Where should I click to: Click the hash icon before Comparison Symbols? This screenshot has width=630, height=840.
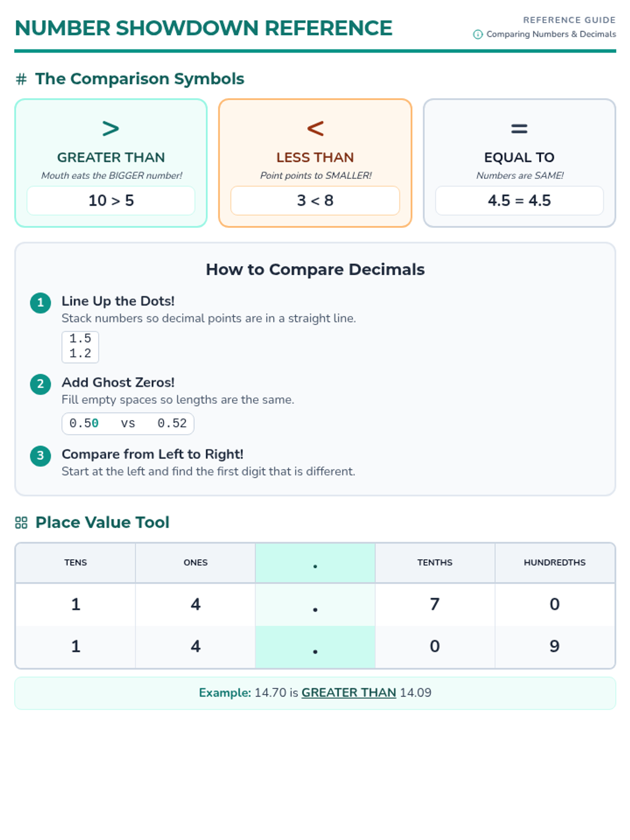[x=22, y=79]
